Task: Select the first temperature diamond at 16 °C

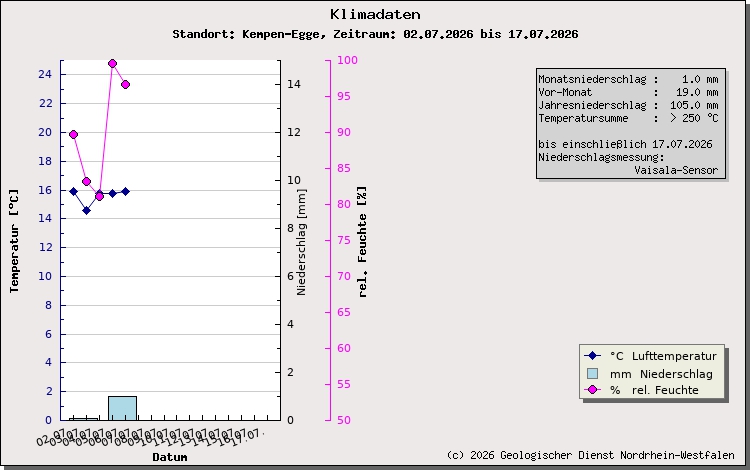Action: pyautogui.click(x=73, y=192)
